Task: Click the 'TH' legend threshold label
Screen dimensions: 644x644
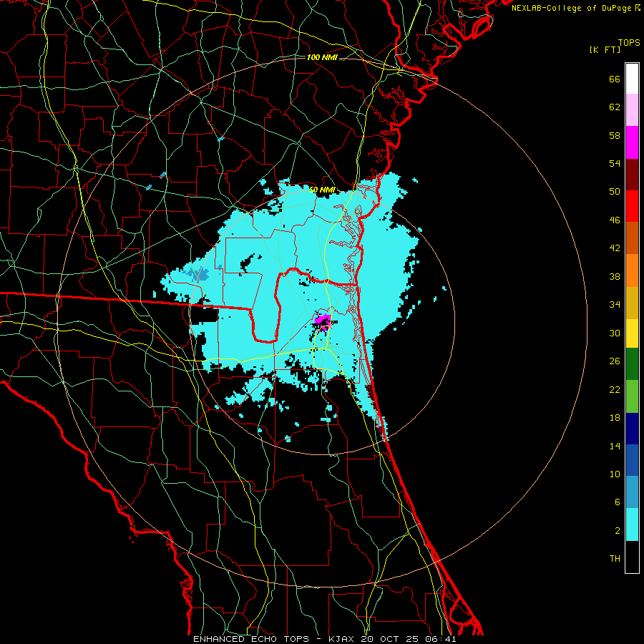Action: click(x=615, y=559)
